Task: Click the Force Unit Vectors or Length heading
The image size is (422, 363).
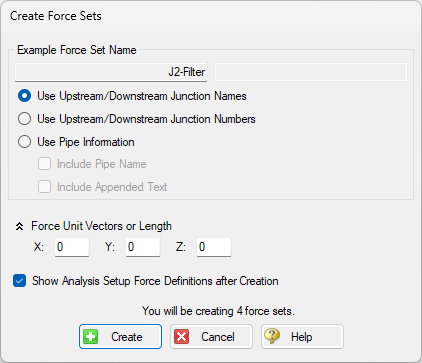Action: click(101, 226)
